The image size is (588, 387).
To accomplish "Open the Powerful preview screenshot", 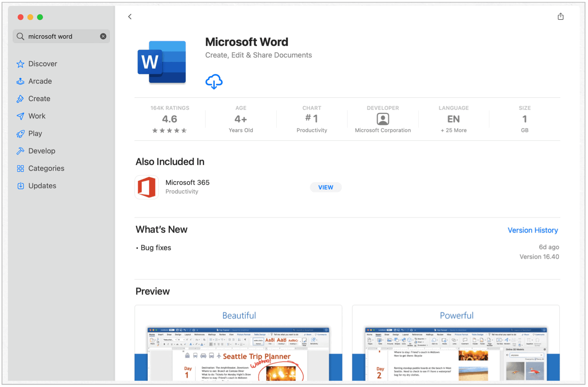I will pyautogui.click(x=456, y=344).
